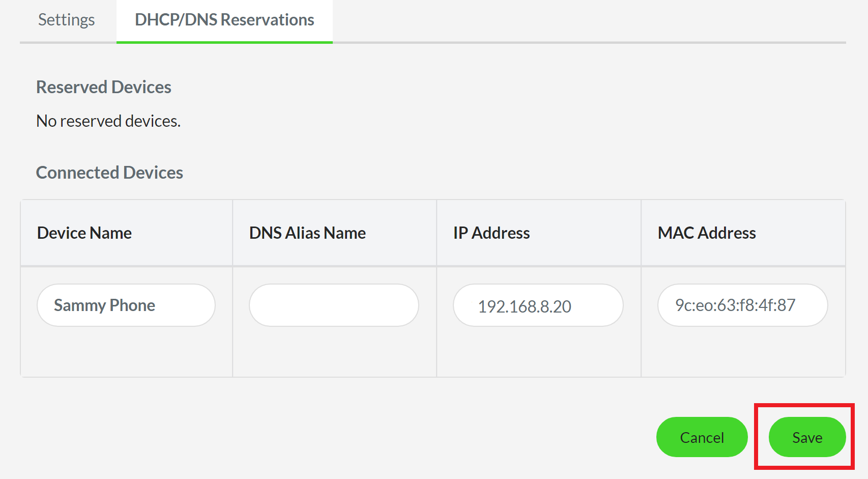The width and height of the screenshot is (868, 479).
Task: Select the text 'No reserved devices'
Action: tap(107, 121)
